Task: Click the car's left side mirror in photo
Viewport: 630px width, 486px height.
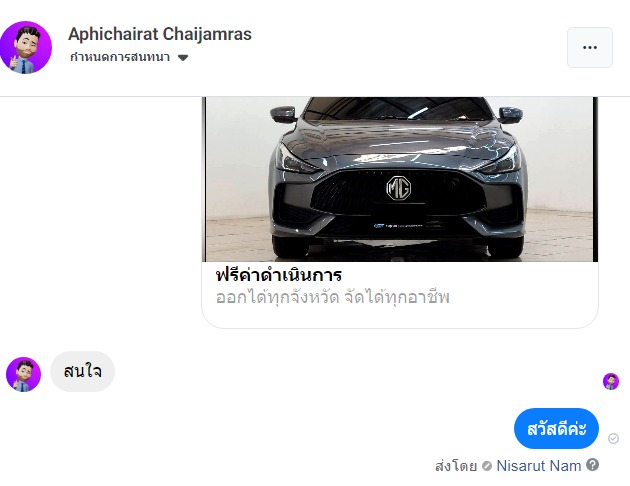Action: [284, 114]
